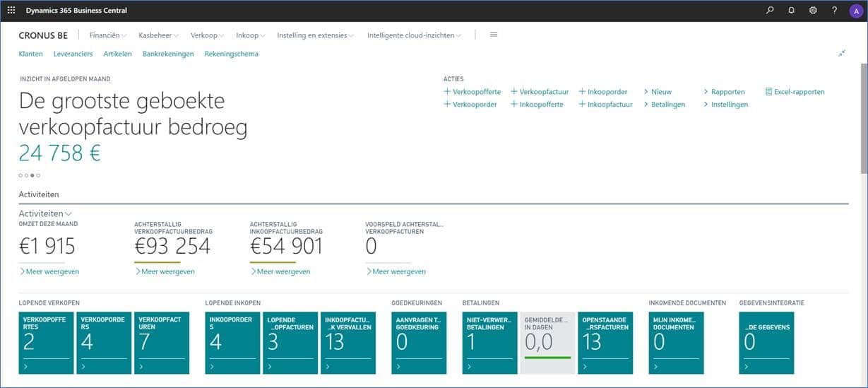Open the Verkoopfacturen tile
The height and width of the screenshot is (388, 868).
162,343
